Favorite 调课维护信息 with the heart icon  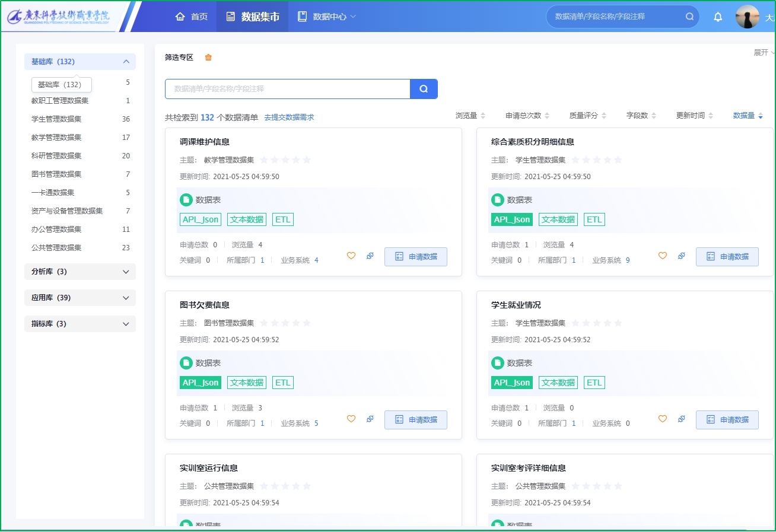point(351,256)
